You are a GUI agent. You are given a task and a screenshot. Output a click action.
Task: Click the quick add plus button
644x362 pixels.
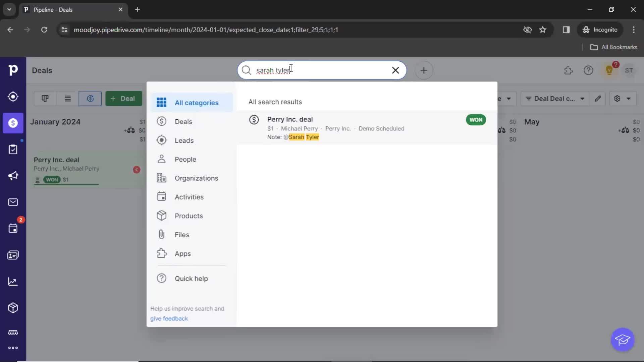(424, 70)
